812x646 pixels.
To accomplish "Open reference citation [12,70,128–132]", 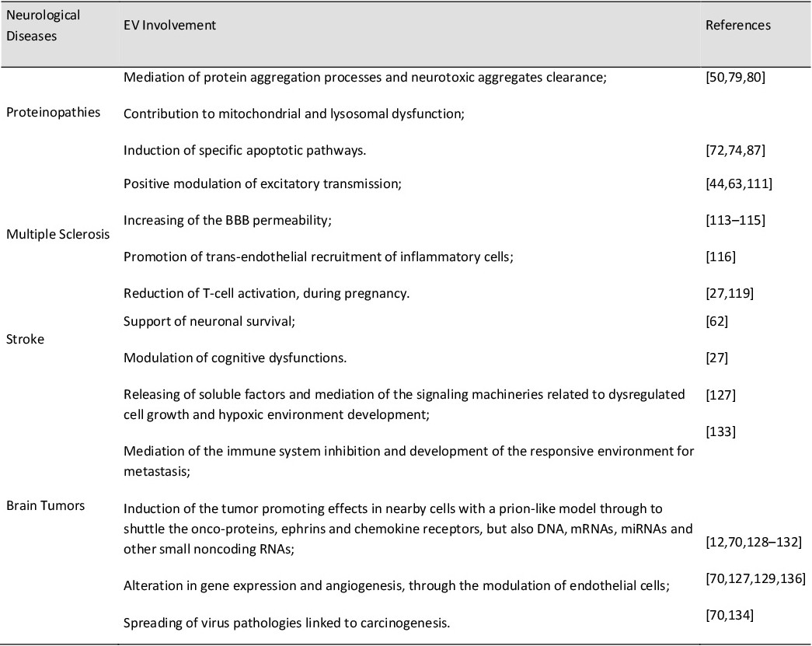I will pos(754,543).
